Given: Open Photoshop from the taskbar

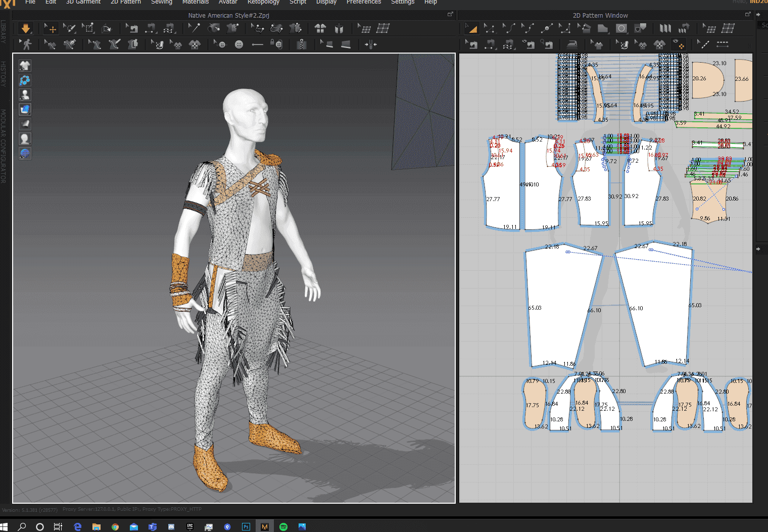Looking at the screenshot, I should 246,526.
